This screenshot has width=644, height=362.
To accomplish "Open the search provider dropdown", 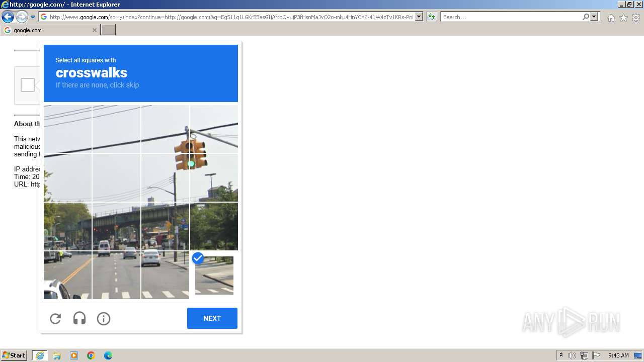I will [x=594, y=17].
